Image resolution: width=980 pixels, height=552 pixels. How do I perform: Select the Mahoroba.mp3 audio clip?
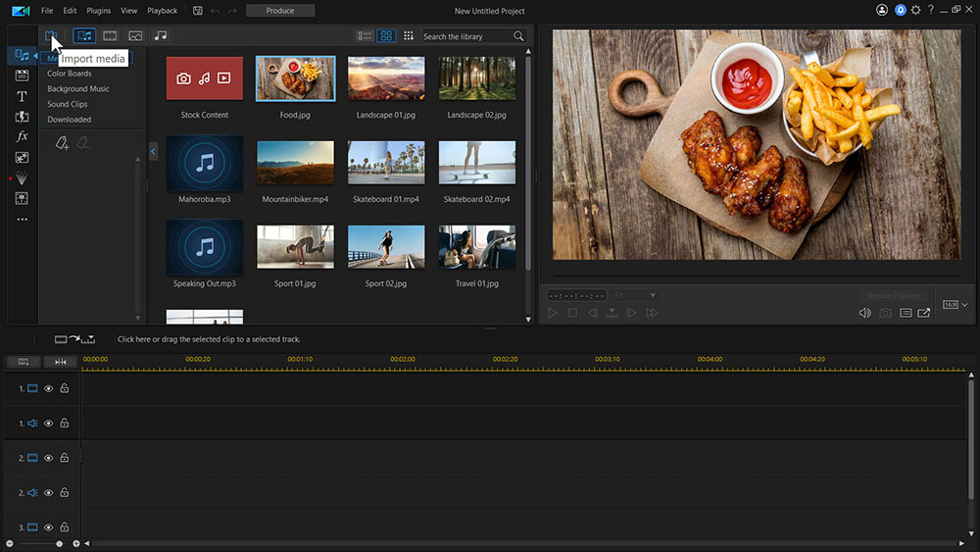pyautogui.click(x=205, y=163)
